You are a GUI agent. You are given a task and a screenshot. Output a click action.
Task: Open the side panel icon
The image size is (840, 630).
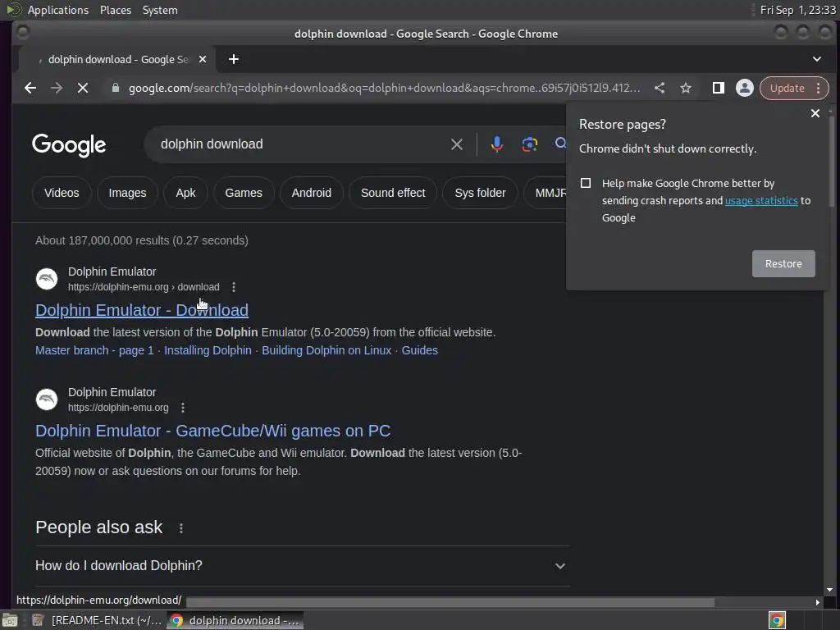pyautogui.click(x=719, y=88)
